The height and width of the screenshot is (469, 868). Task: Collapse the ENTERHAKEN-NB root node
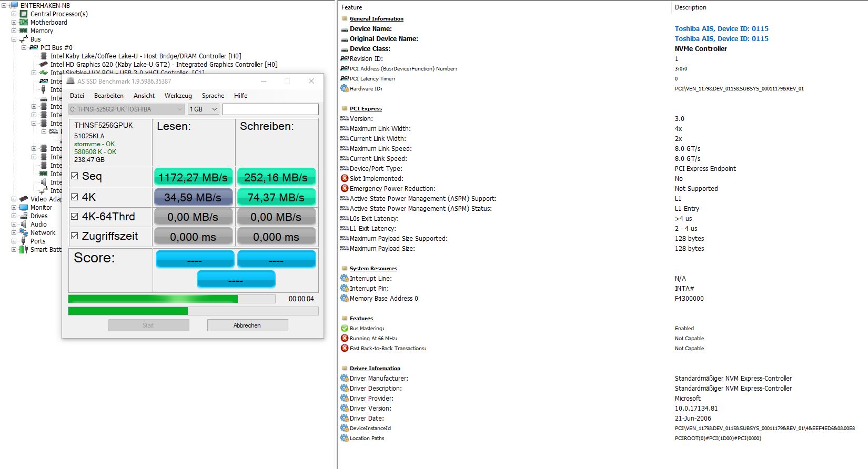point(4,5)
